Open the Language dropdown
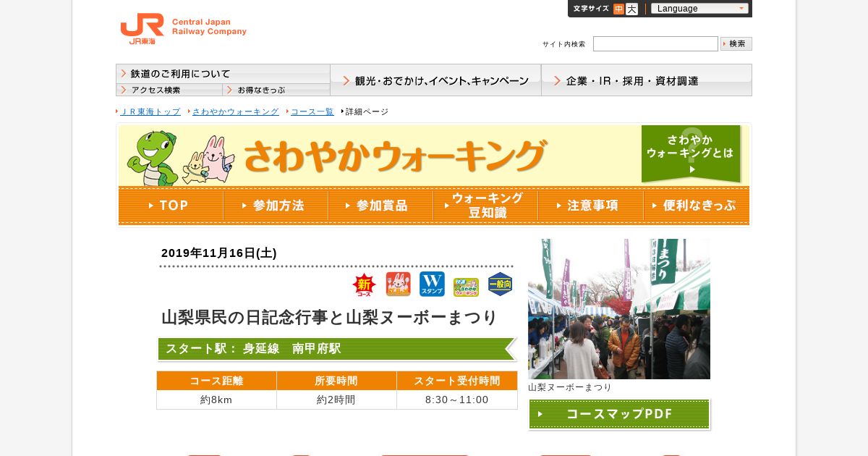Image resolution: width=868 pixels, height=456 pixels. 699,9
